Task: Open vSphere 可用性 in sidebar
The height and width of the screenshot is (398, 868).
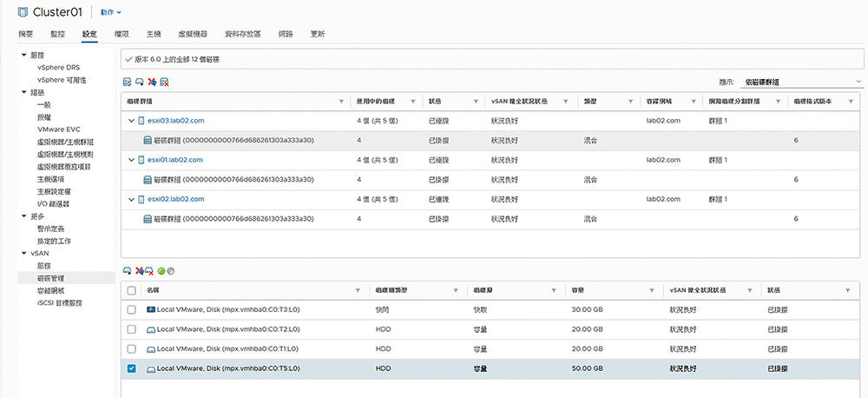Action: (62, 80)
